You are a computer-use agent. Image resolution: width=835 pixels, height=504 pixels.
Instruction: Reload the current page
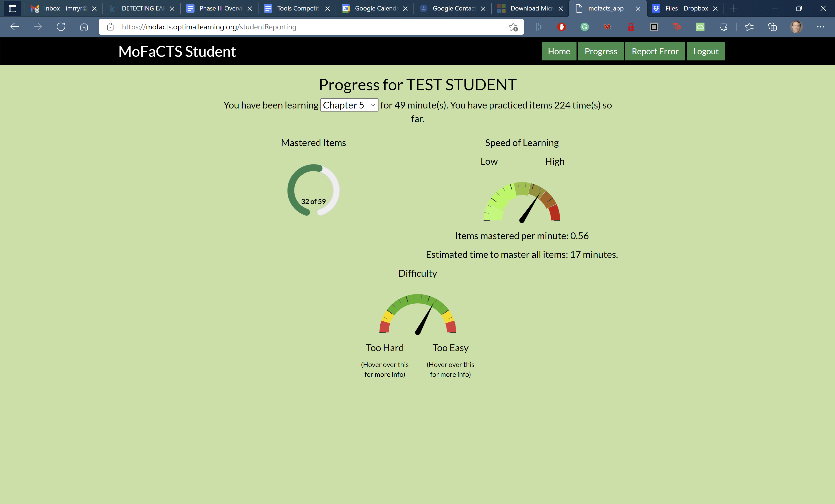tap(61, 27)
